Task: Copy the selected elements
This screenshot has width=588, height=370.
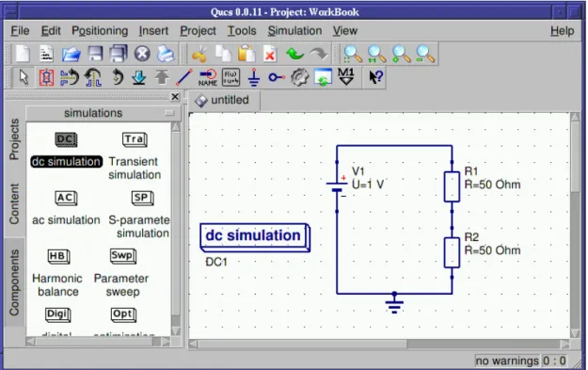Action: coord(224,55)
